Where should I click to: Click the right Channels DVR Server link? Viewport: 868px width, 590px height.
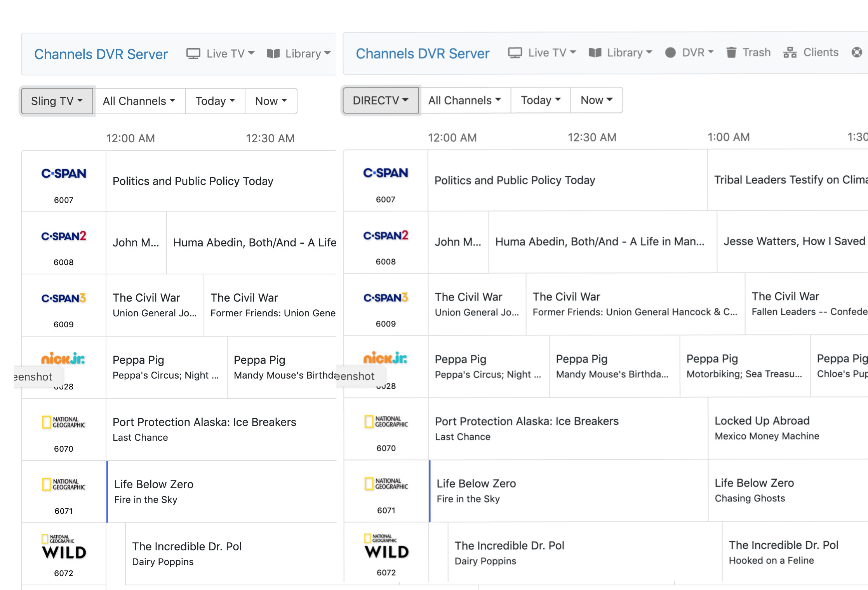pos(422,53)
